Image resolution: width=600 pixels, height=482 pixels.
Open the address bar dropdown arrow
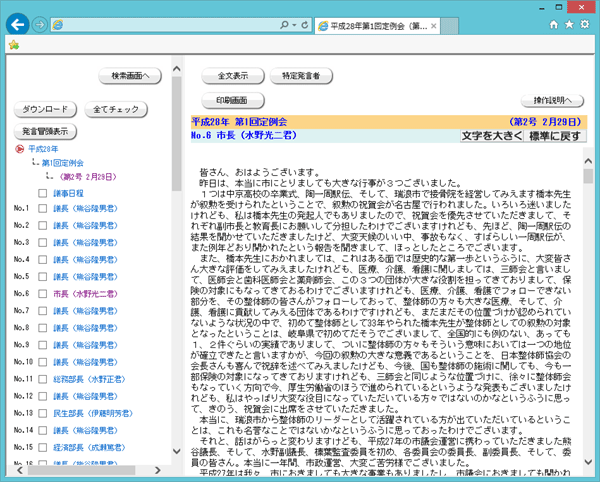[x=294, y=25]
